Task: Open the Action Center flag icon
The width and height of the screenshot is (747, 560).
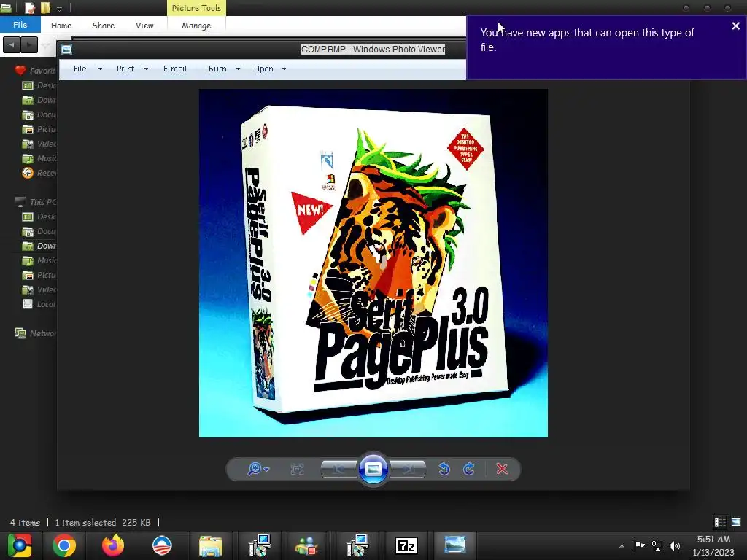Action: 639,545
